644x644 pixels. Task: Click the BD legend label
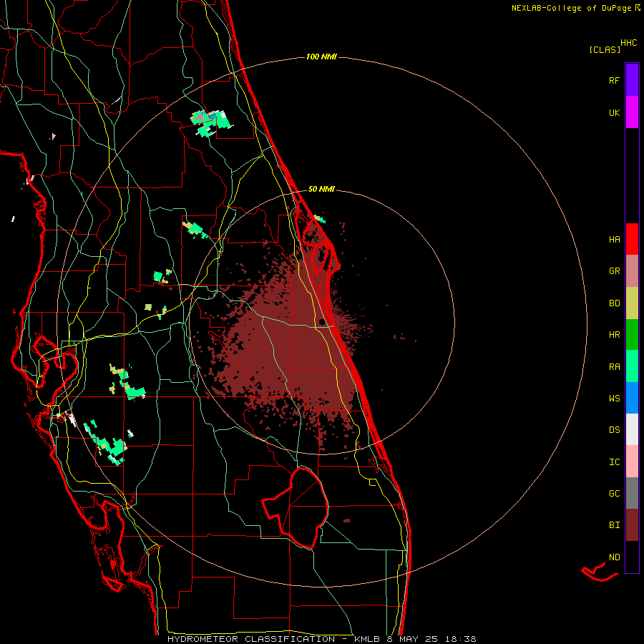coord(615,303)
